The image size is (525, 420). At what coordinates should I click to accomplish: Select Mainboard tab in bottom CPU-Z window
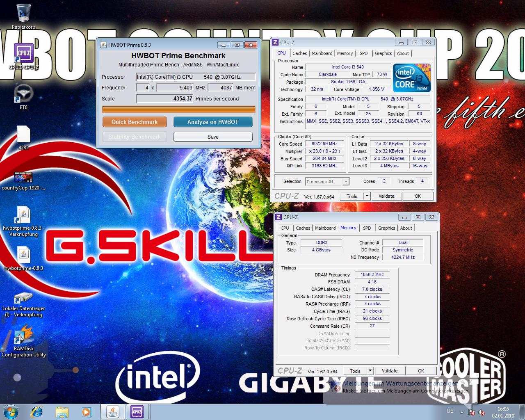click(325, 228)
